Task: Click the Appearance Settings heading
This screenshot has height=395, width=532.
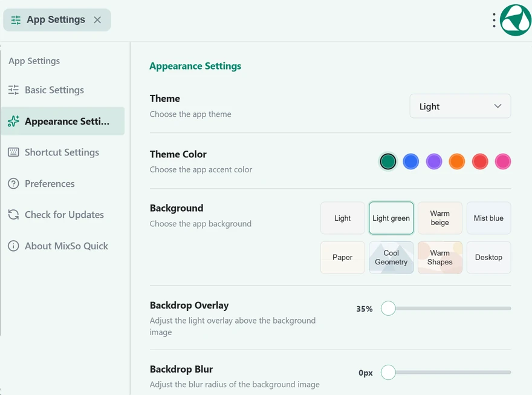Action: coord(195,66)
